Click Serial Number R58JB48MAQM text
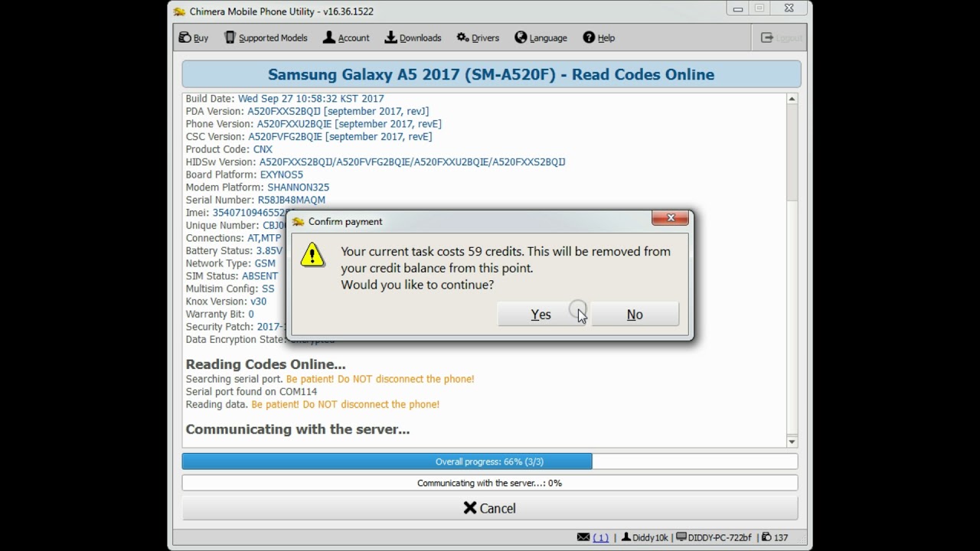Image resolution: width=980 pixels, height=551 pixels. click(x=256, y=200)
